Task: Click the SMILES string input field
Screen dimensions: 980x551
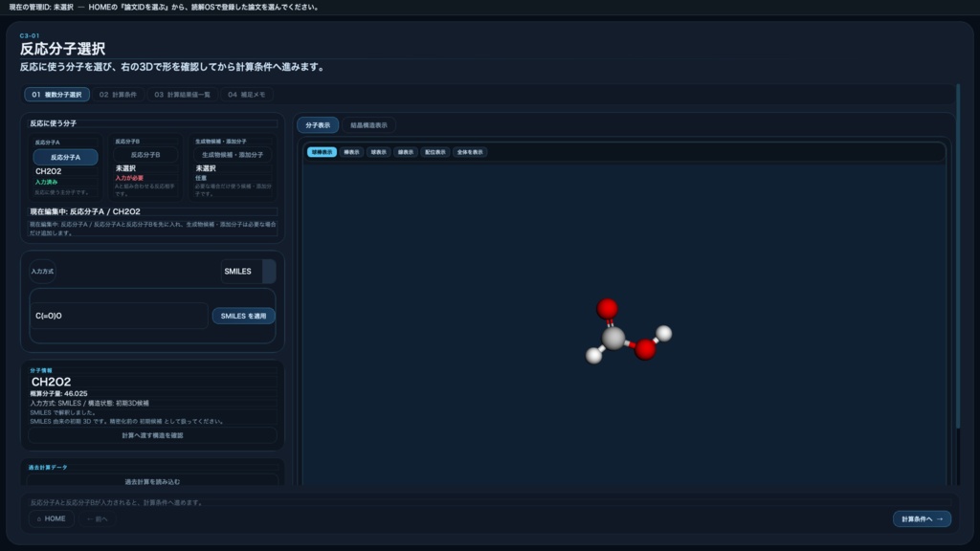Action: [x=119, y=316]
